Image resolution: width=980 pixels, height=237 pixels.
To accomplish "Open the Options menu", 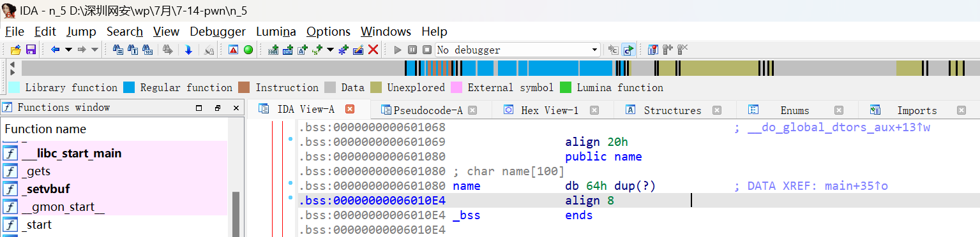I will (x=329, y=31).
